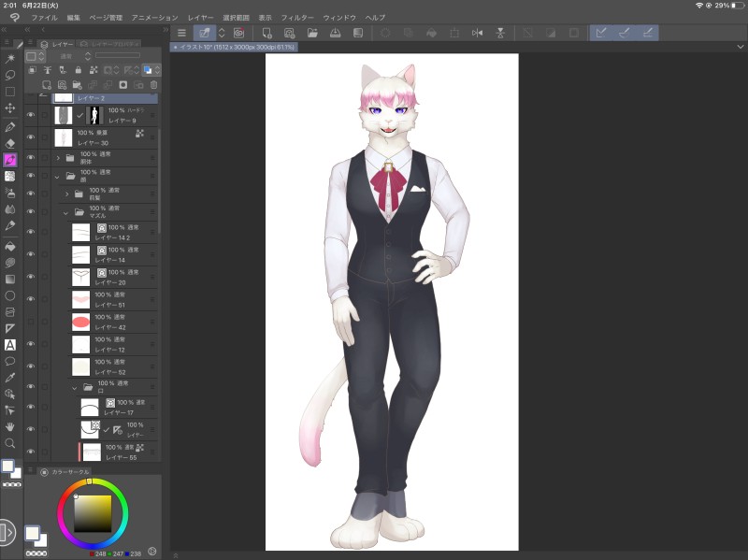Screen dimensions: 748x560
Task: Click flip horizontal icon in command bar
Action: click(x=477, y=33)
